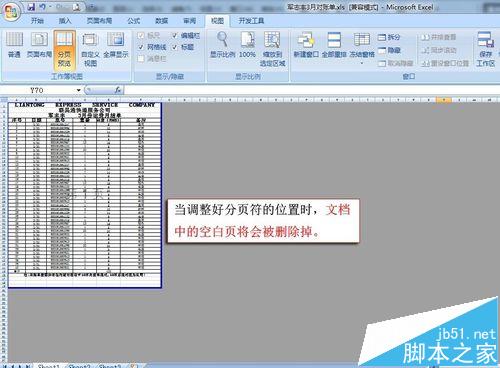This screenshot has width=500, height=368.
Task: Click the Undo arrow in quick access toolbar
Action: [42, 7]
